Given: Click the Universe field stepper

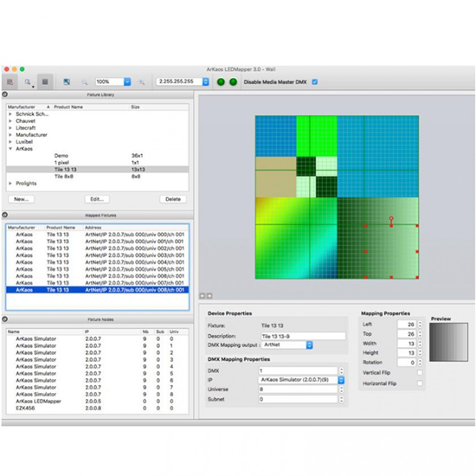Looking at the screenshot, I should (x=342, y=389).
